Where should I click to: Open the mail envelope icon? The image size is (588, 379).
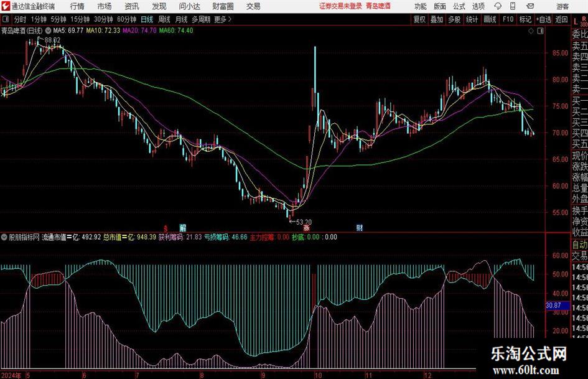click(x=530, y=6)
